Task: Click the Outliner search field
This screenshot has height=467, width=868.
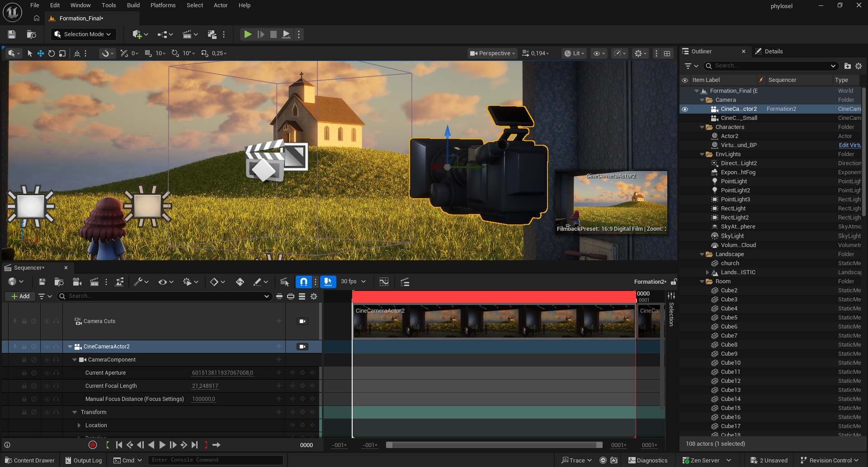Action: point(771,66)
